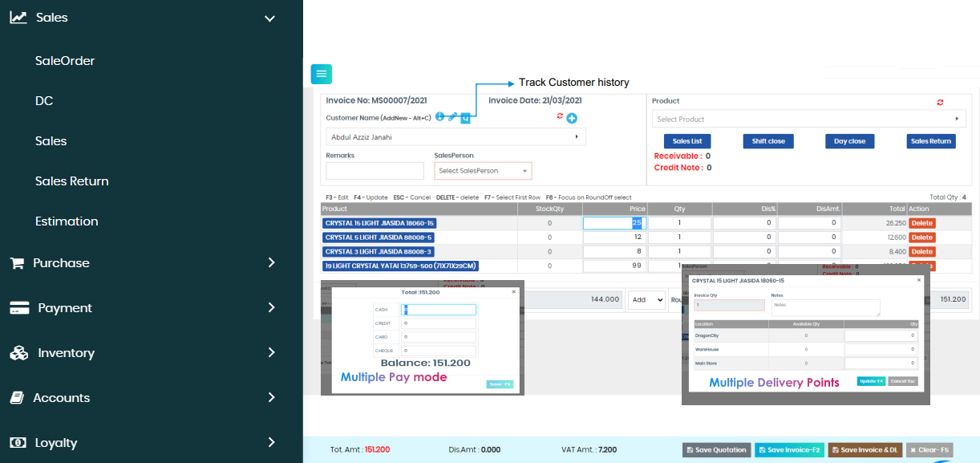
Task: Click the Sales chart icon in the sidebar
Action: pos(18,16)
